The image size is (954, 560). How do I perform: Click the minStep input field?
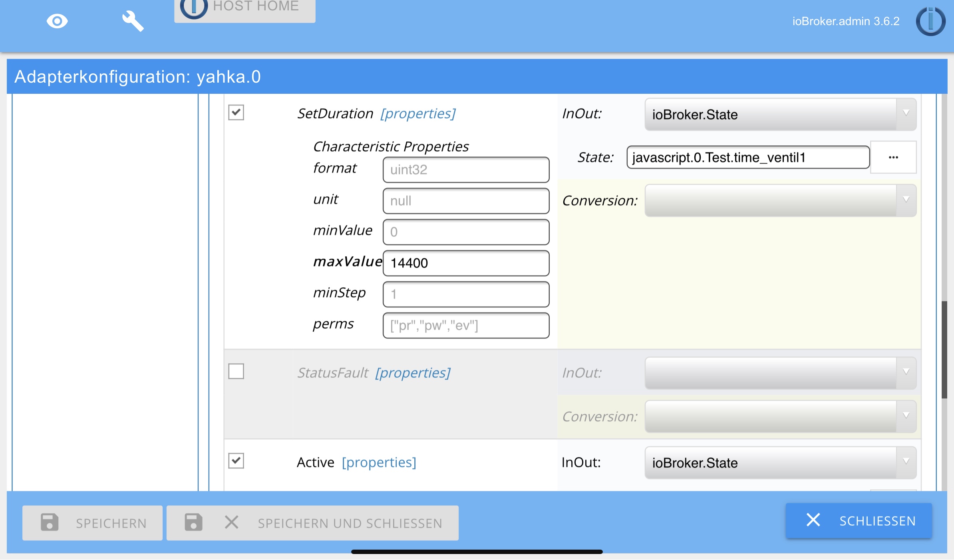pos(466,294)
